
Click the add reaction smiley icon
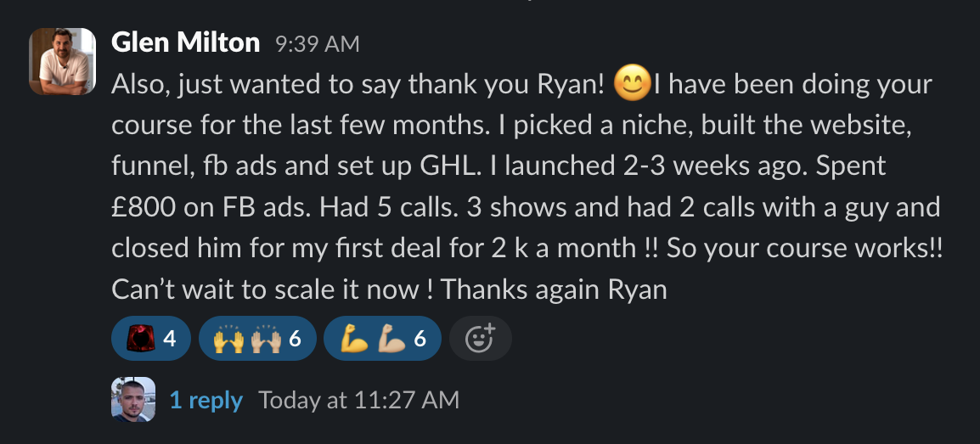point(480,339)
